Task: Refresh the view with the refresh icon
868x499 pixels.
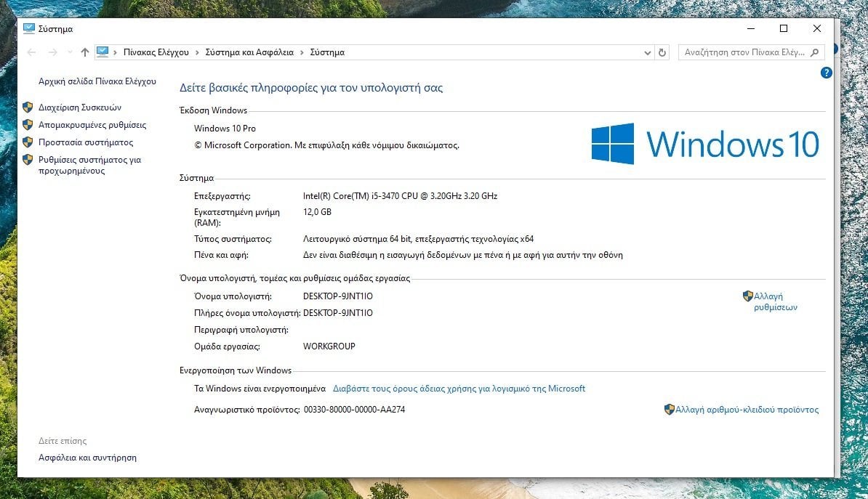Action: pyautogui.click(x=662, y=52)
